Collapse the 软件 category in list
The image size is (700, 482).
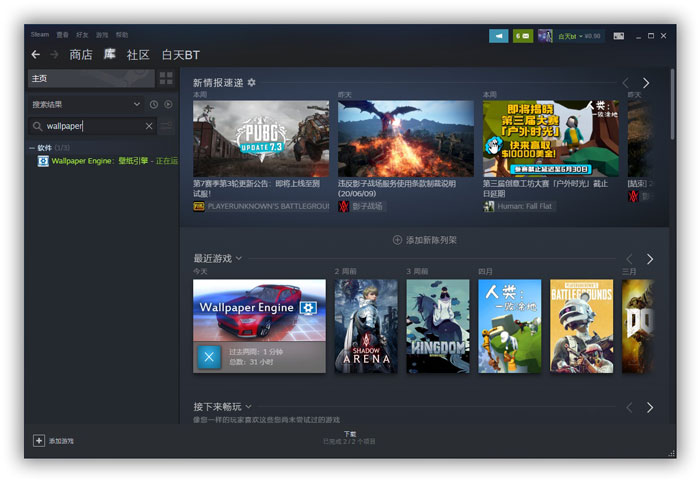32,148
